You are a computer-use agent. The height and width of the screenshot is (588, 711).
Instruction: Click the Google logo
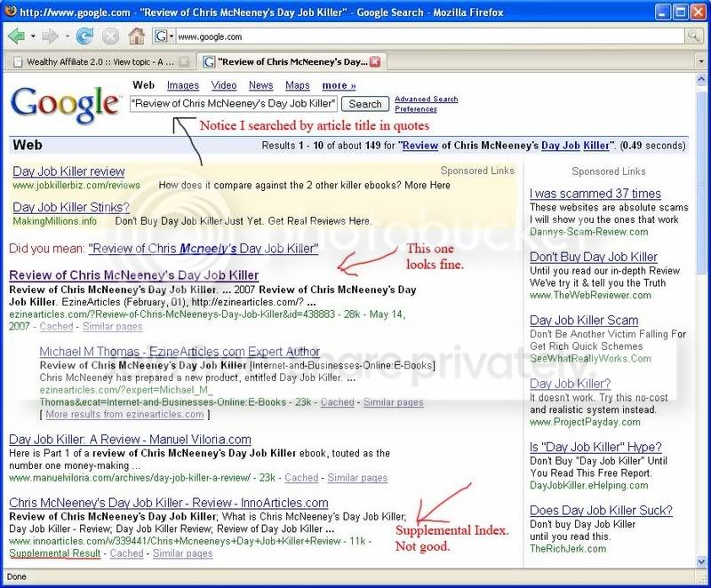pos(65,104)
